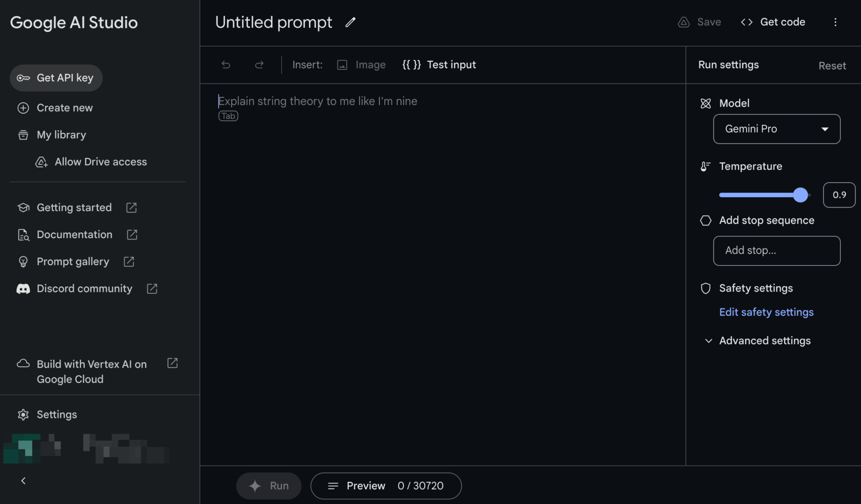861x504 pixels.
Task: Click the undo arrow icon
Action: point(226,65)
